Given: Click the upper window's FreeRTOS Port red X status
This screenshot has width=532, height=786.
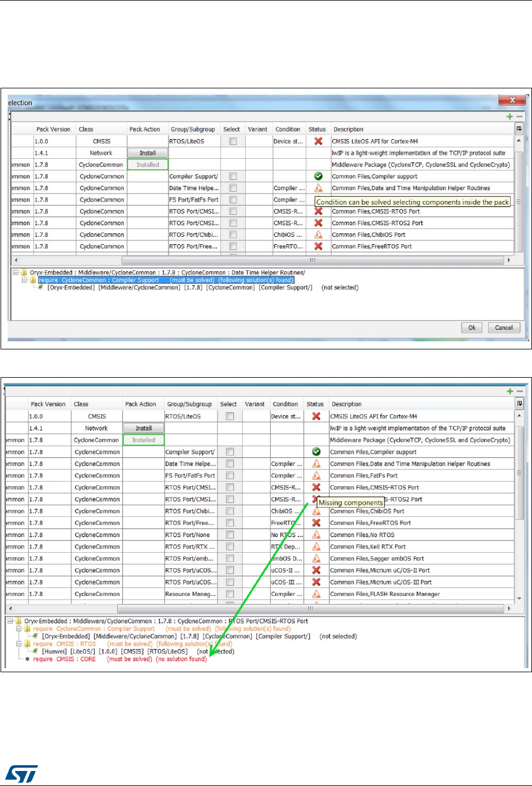Looking at the screenshot, I should (318, 246).
